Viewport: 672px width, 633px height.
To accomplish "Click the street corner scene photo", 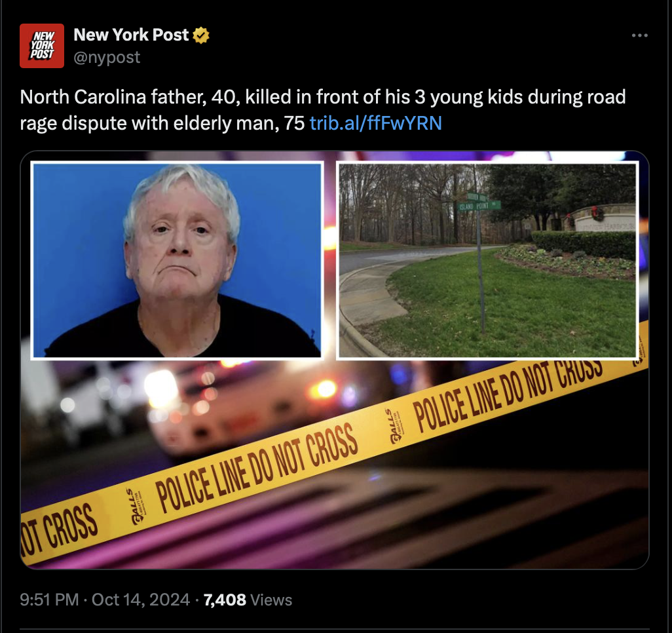I will pyautogui.click(x=487, y=260).
